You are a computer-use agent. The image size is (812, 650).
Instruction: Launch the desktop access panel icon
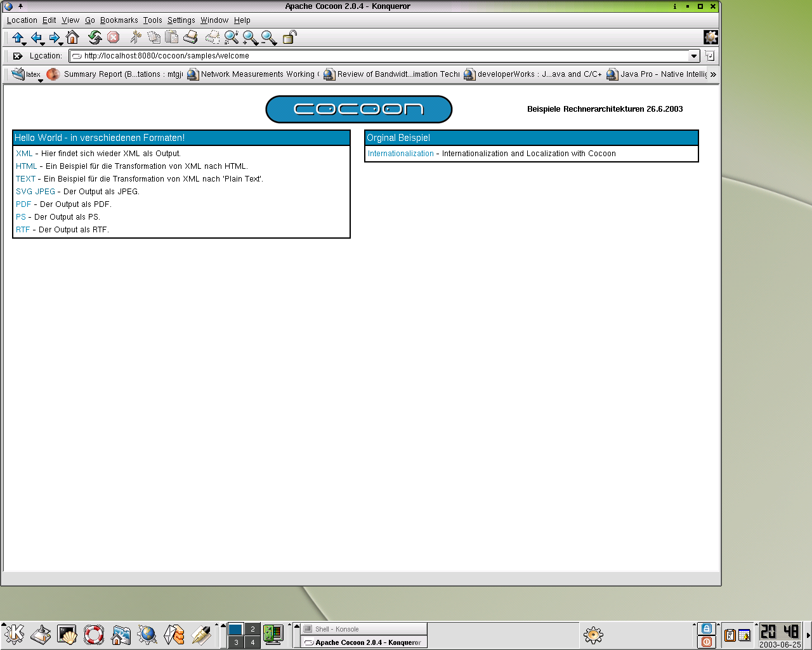coord(41,635)
